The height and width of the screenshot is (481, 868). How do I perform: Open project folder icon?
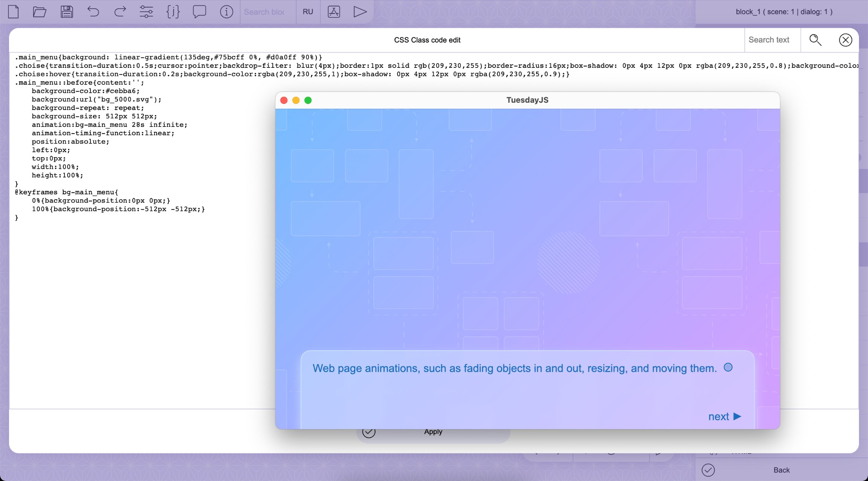click(40, 12)
